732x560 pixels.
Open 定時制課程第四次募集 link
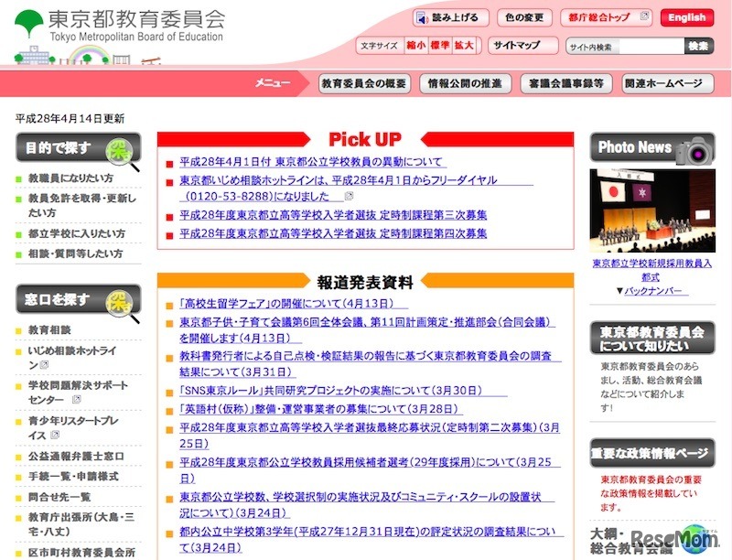[x=333, y=233]
